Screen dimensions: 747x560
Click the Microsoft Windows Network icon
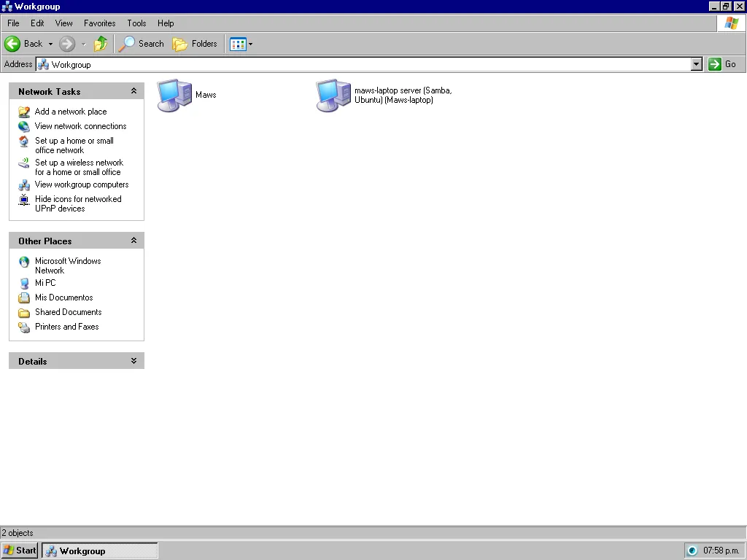(24, 262)
